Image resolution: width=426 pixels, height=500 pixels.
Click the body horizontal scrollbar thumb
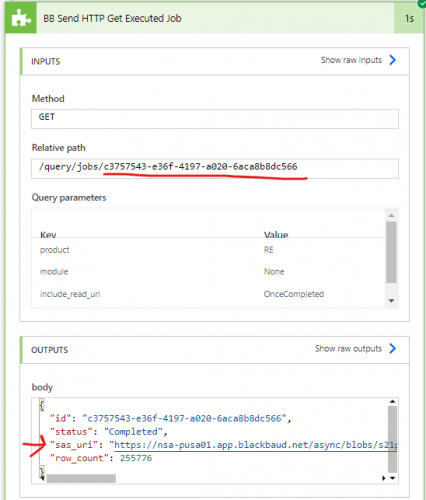coord(81,479)
